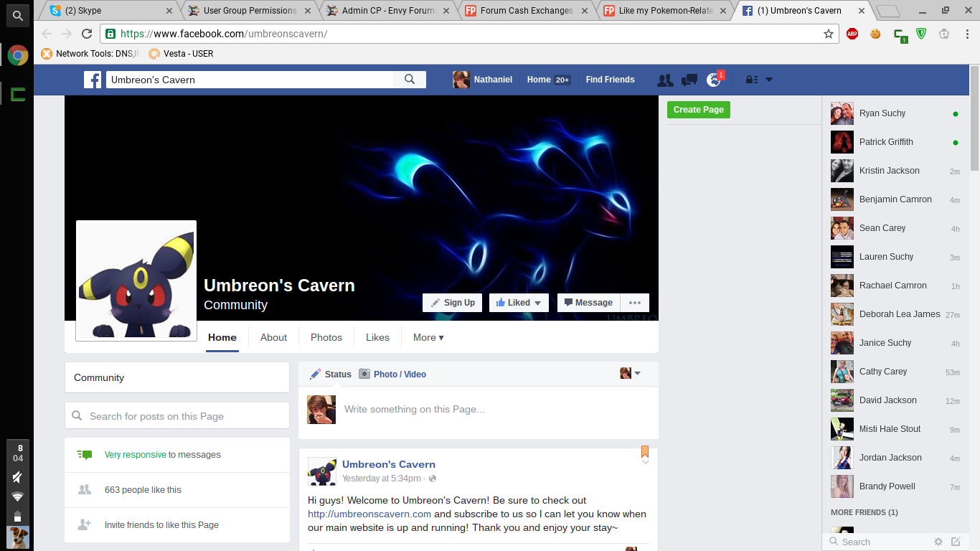Click the Chrome icon in the shelf
This screenshot has width=980, height=551.
[17, 55]
